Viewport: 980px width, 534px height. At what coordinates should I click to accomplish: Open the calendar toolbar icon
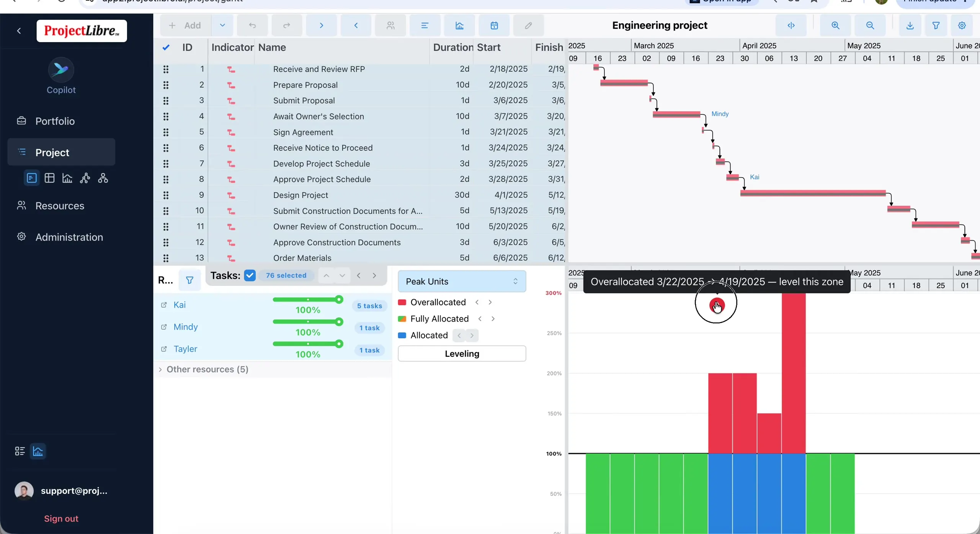point(494,25)
